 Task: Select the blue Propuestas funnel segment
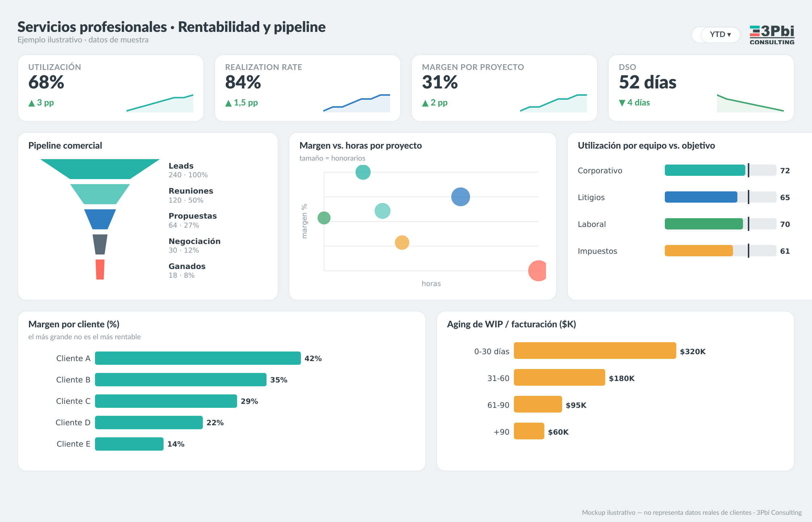[x=100, y=219]
